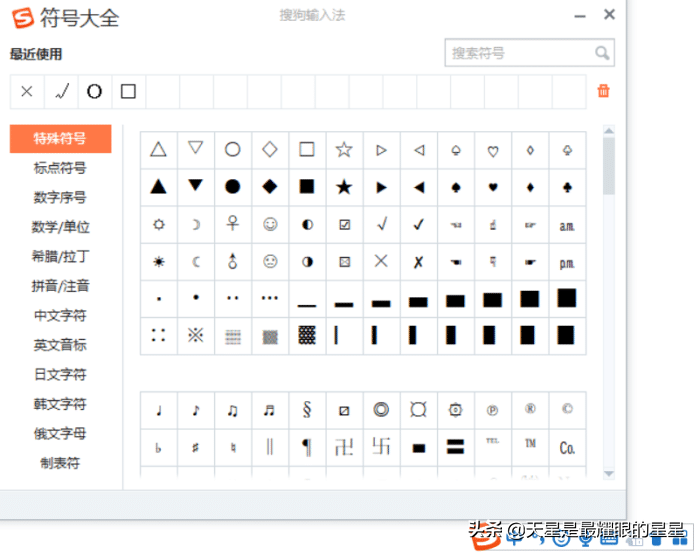Choose the smiling face symbol

pyautogui.click(x=270, y=224)
